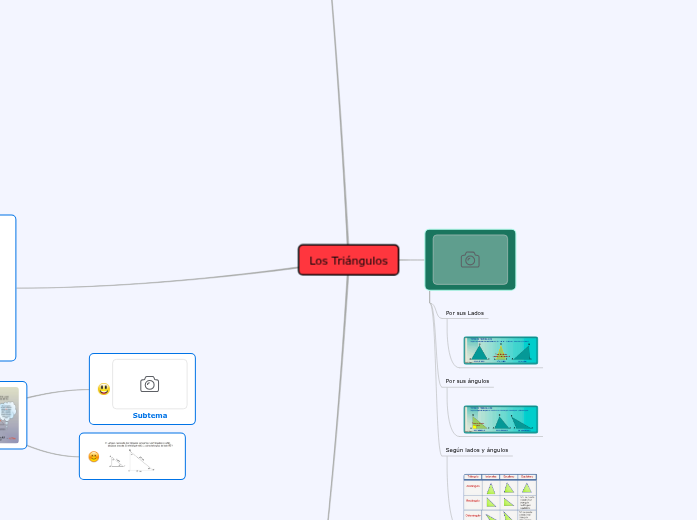697x520 pixels.
Task: Click the camera placeholder icon above Subtema
Action: point(149,384)
